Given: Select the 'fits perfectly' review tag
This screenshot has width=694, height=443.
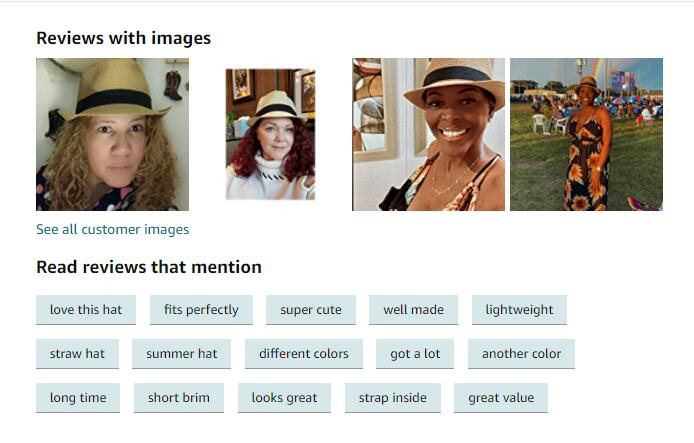Looking at the screenshot, I should tap(201, 310).
